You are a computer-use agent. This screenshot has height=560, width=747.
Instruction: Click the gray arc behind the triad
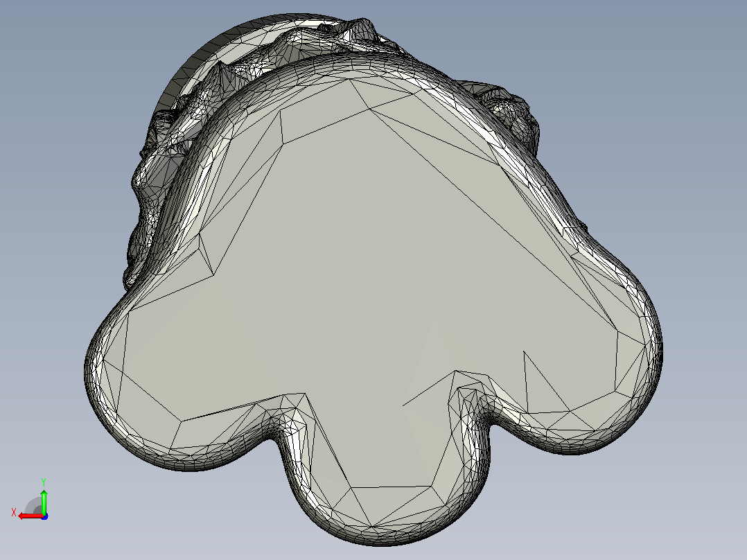(x=33, y=506)
